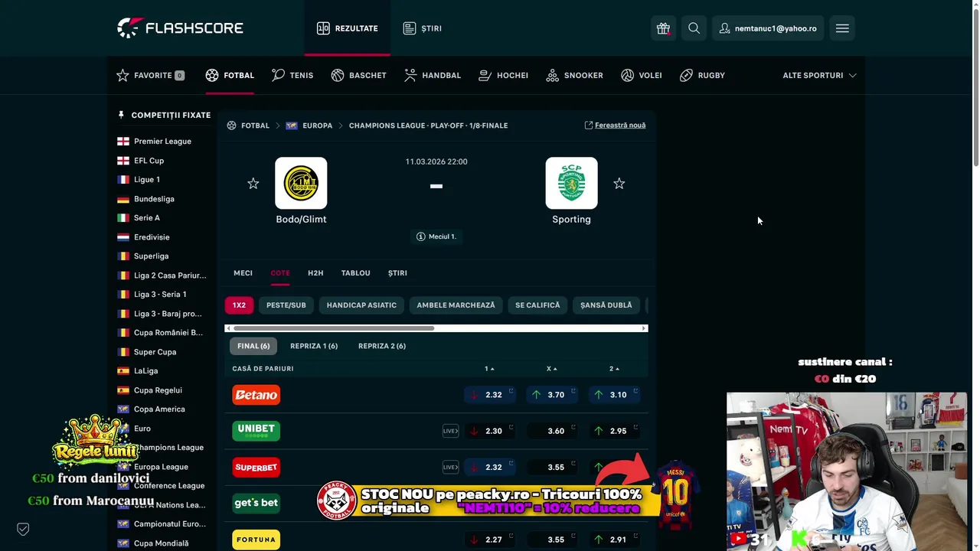Select the 1X2 odds filter
Viewport: 980px width, 551px height.
(239, 305)
